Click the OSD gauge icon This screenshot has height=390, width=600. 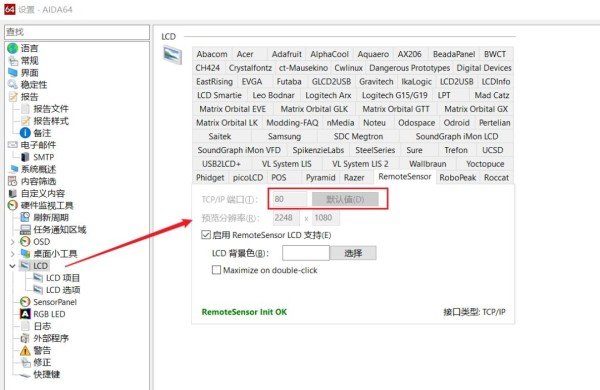(x=25, y=242)
